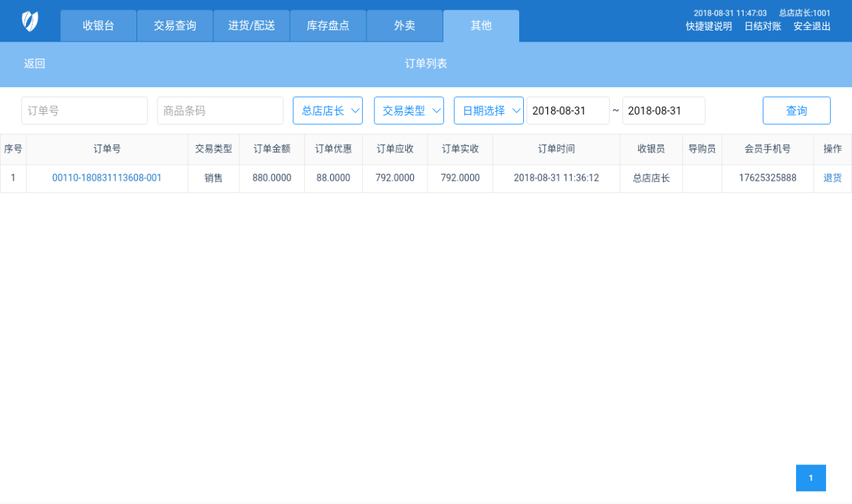The image size is (852, 504).
Task: Open 日结对账 link
Action: (x=762, y=27)
